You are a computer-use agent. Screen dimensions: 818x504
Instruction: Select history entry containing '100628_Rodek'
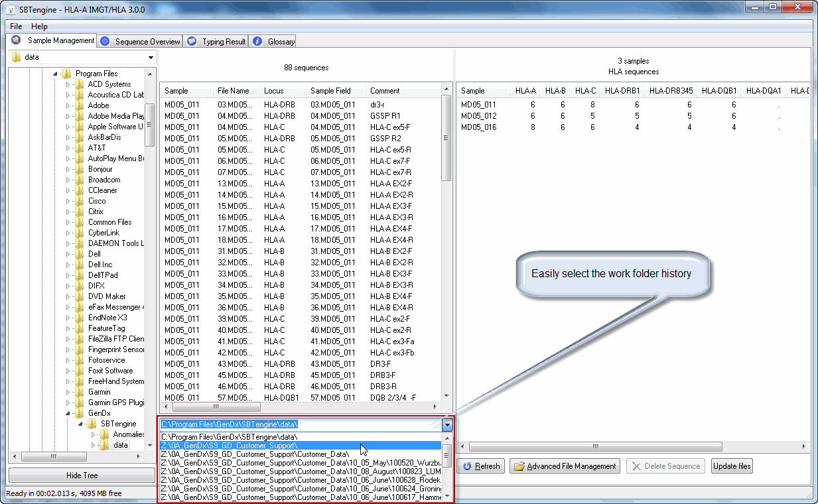tap(301, 480)
